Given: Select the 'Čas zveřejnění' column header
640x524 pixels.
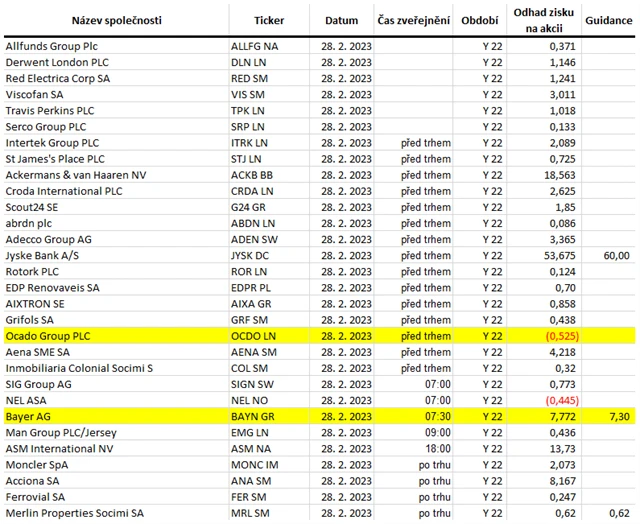Looking at the screenshot, I should pos(413,20).
